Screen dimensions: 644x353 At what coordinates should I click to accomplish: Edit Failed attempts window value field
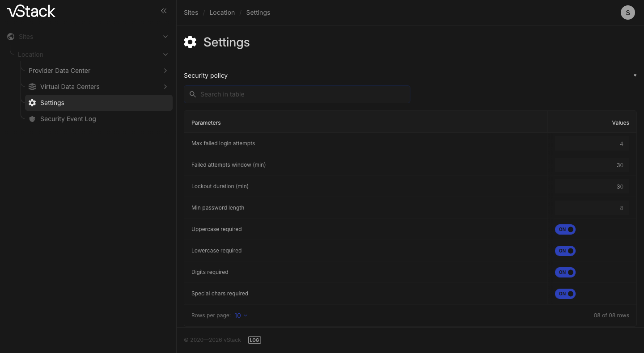point(592,165)
